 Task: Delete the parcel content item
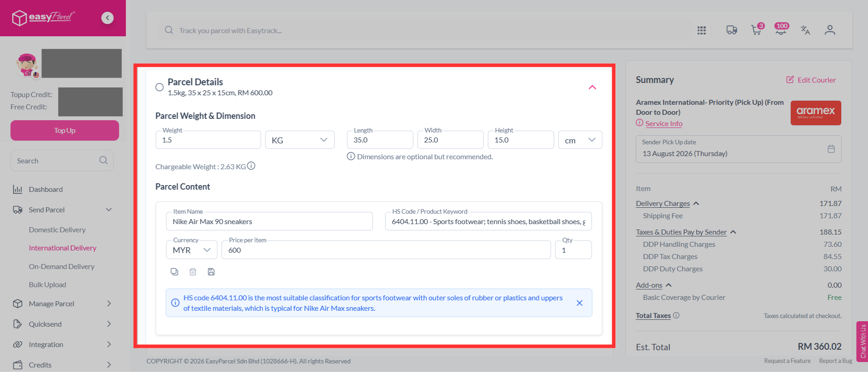point(193,272)
